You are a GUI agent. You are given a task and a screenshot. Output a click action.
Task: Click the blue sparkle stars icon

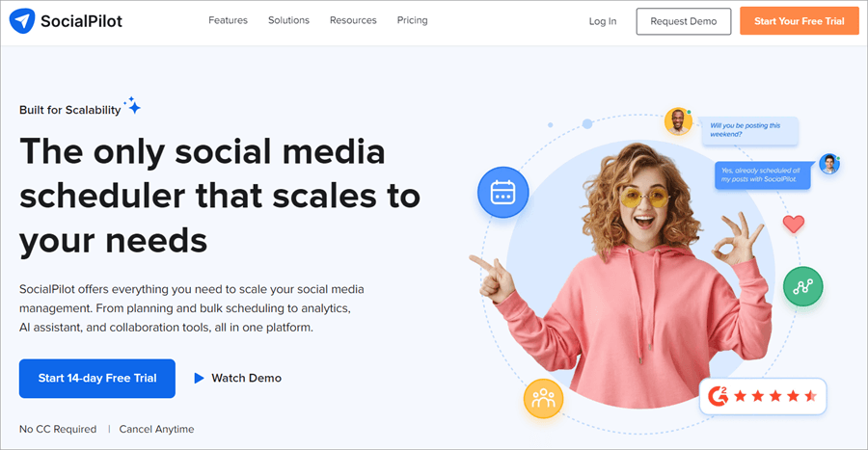(x=133, y=105)
